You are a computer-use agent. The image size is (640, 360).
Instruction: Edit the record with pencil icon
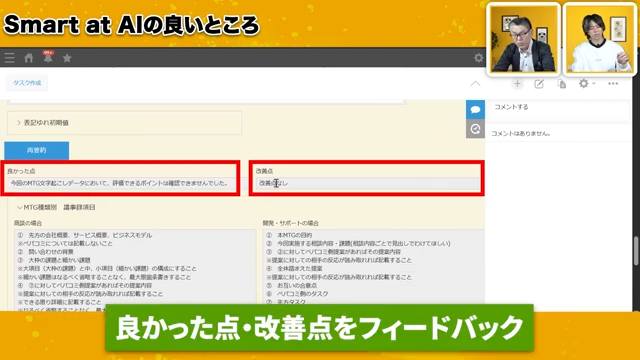point(539,84)
